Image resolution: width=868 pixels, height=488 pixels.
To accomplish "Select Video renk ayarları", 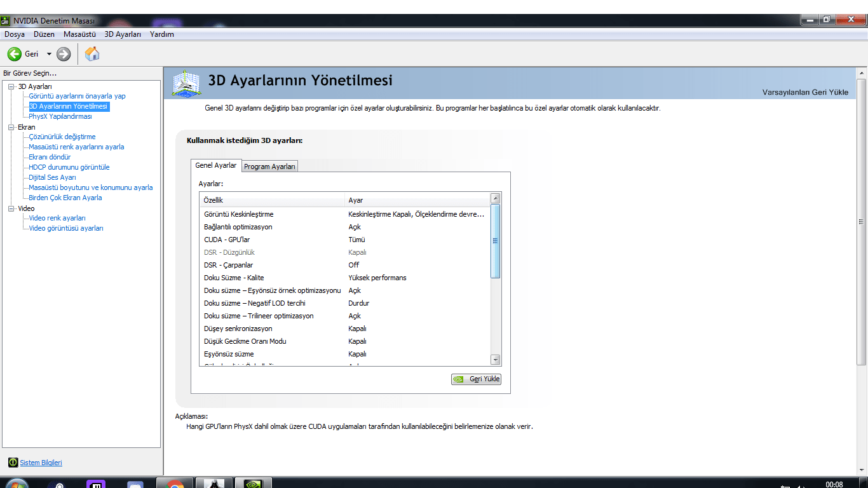I will (x=57, y=218).
